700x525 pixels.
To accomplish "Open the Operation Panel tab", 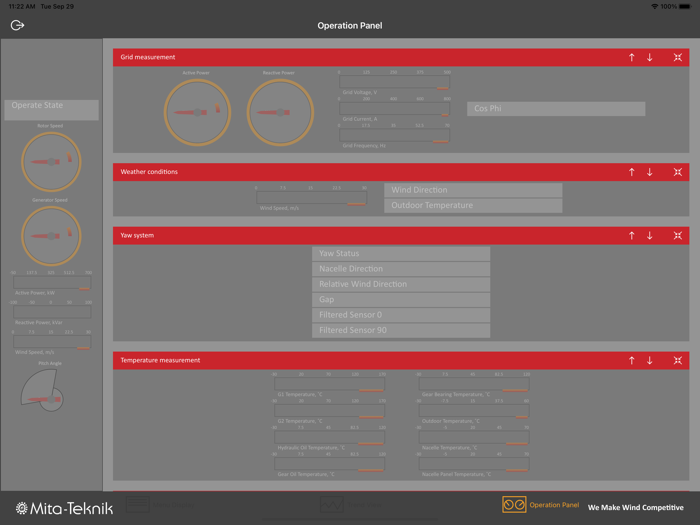I will (x=541, y=505).
